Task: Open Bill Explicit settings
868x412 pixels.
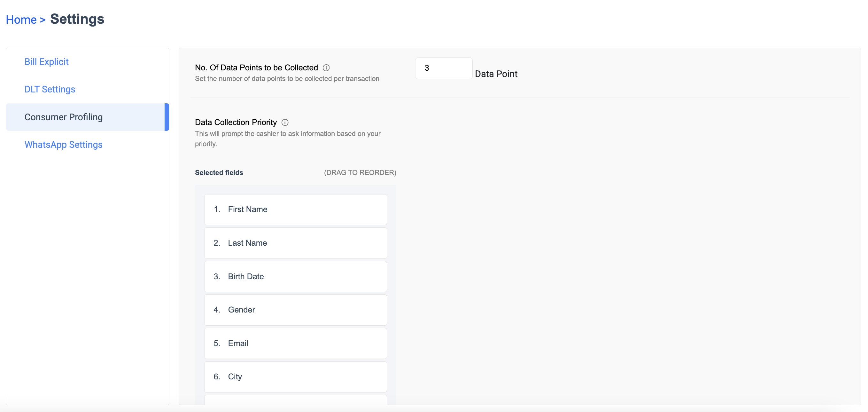Action: click(46, 61)
